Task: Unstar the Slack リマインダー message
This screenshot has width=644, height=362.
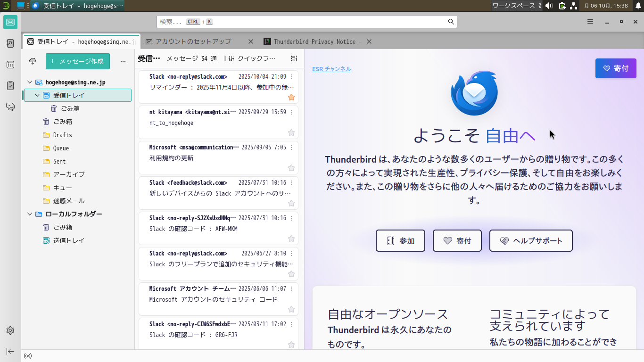Action: point(291,97)
